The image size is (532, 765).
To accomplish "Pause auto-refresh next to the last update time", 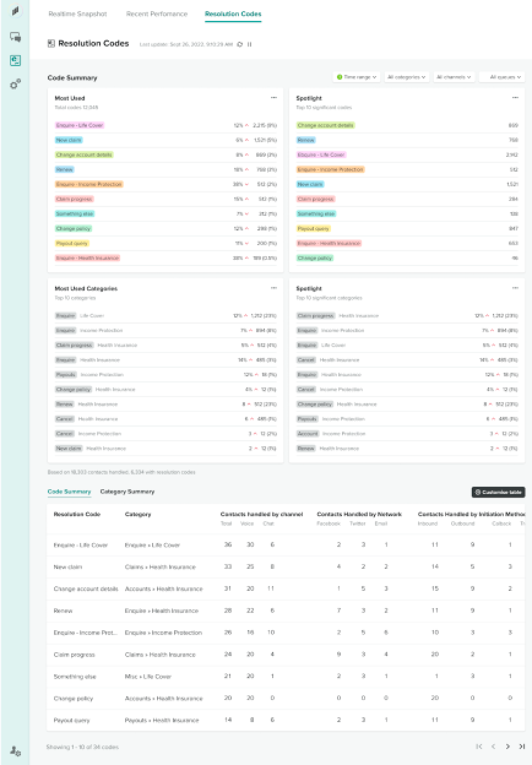I will coord(249,44).
